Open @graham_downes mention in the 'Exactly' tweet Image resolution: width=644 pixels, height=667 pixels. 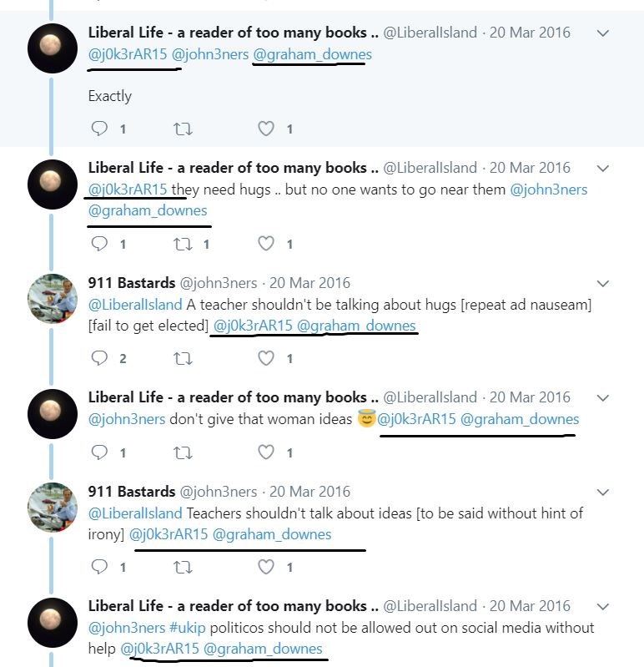pyautogui.click(x=313, y=54)
